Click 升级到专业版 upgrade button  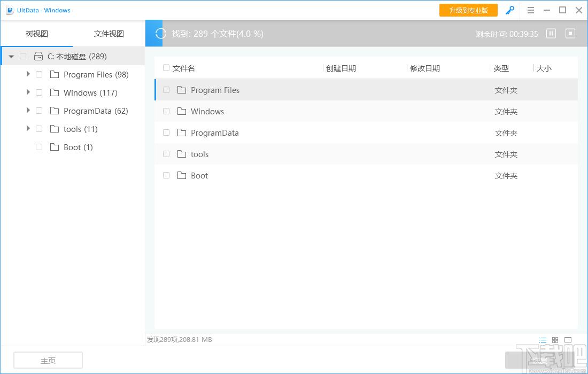click(468, 10)
